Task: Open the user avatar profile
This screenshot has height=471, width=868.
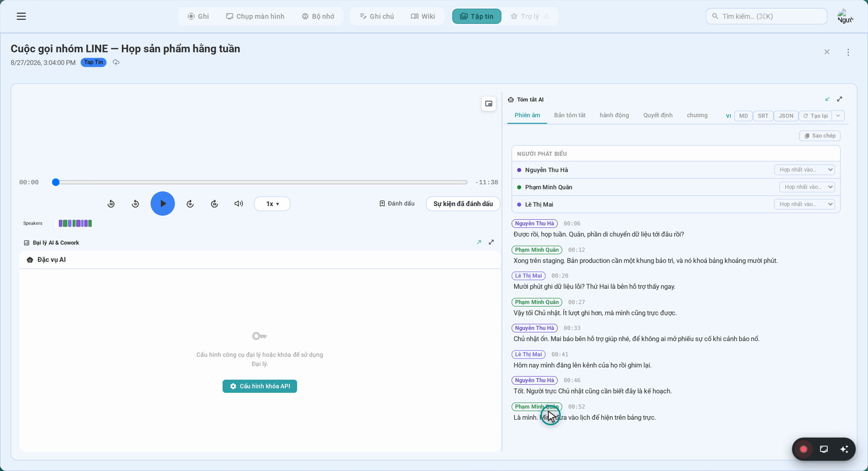Action: 845,16
